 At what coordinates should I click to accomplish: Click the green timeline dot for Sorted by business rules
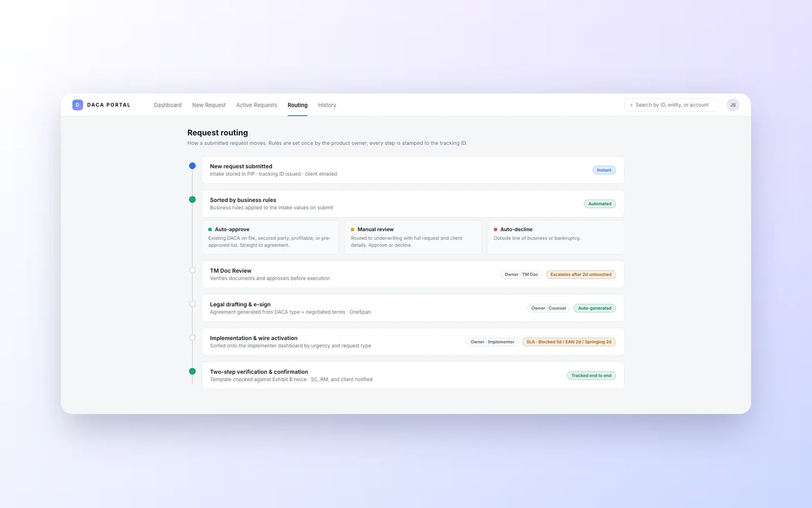coord(192,200)
